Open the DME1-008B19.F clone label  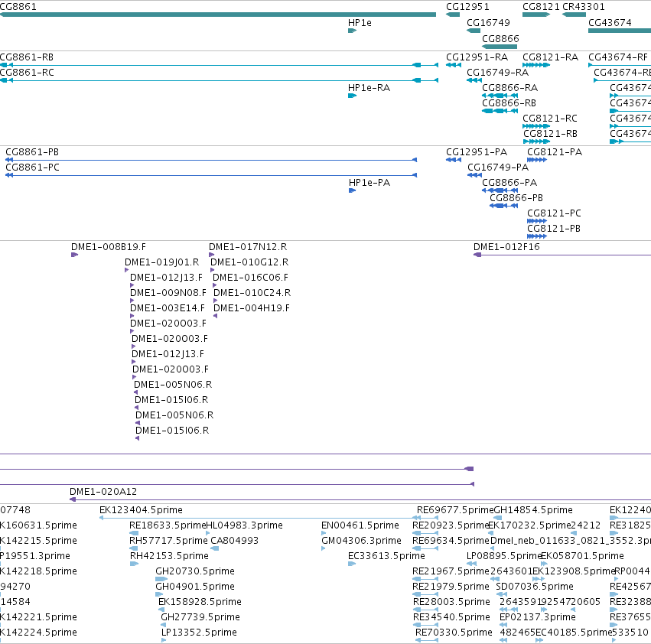(109, 247)
